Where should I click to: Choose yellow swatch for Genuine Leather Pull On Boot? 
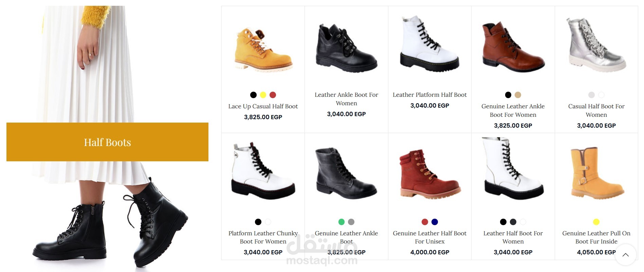(596, 222)
